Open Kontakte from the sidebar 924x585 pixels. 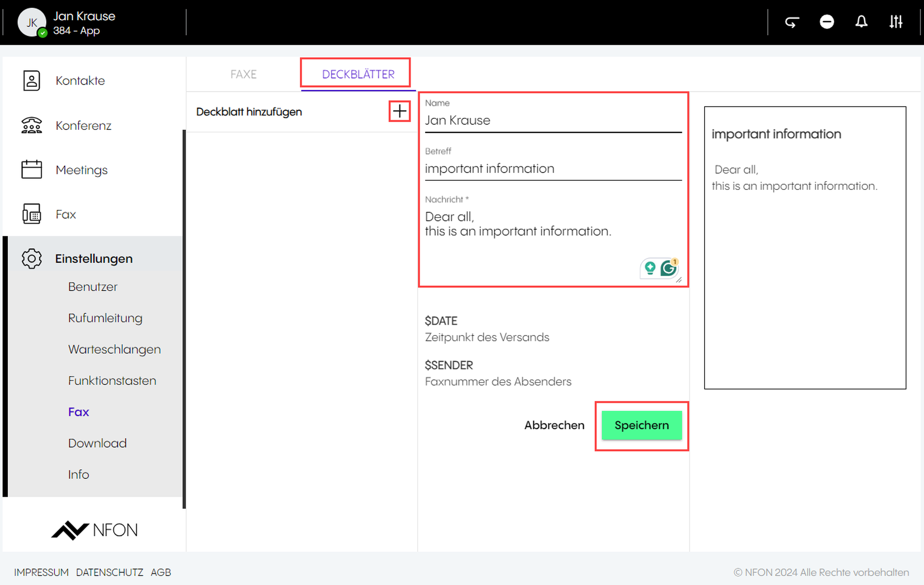click(x=80, y=80)
